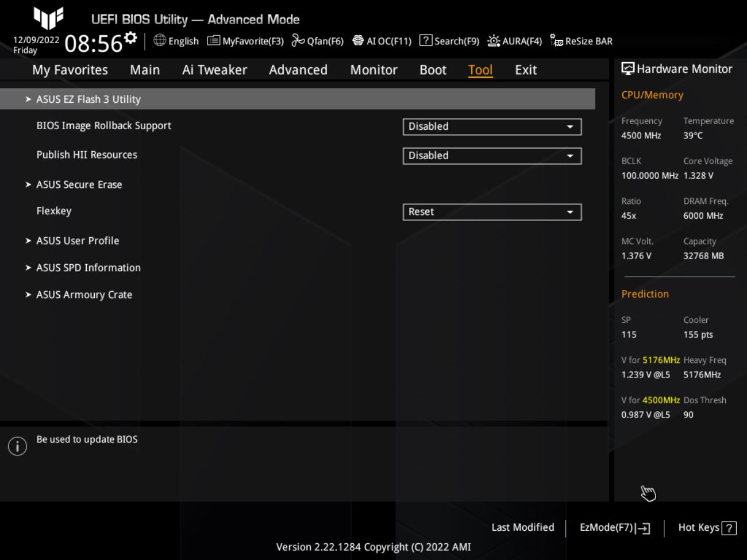Viewport: 747px width, 560px height.
Task: Click Last Modified button
Action: click(523, 527)
